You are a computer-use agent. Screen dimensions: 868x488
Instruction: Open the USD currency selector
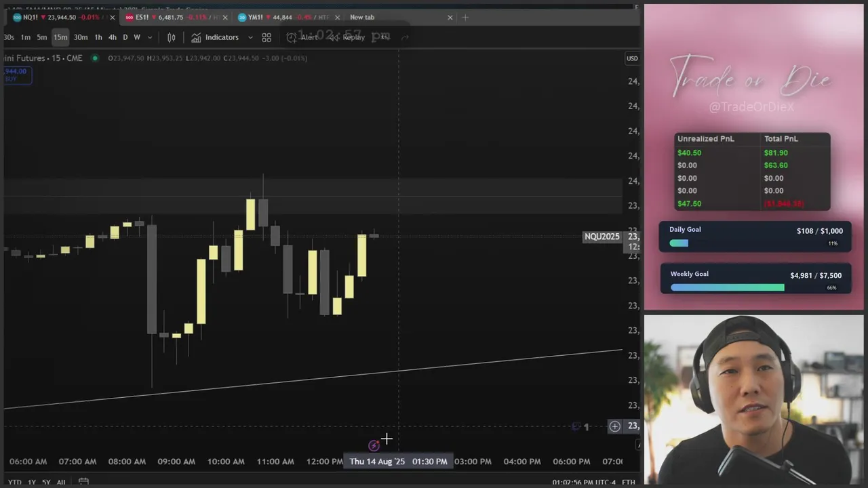coord(632,58)
